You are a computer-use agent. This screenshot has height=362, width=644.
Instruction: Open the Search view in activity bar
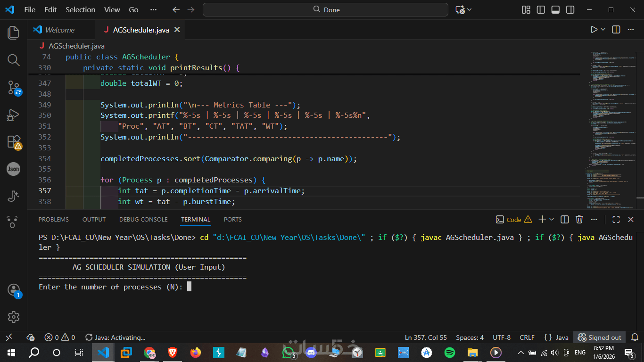[14, 60]
